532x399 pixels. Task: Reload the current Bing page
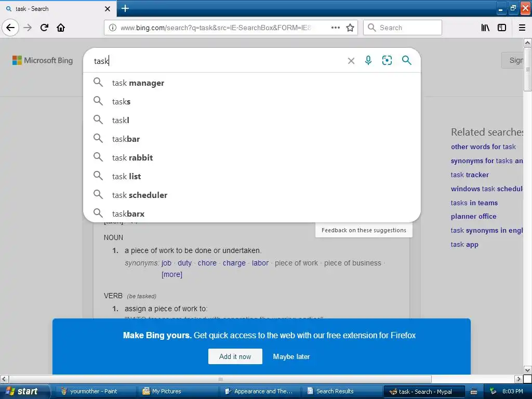click(44, 28)
